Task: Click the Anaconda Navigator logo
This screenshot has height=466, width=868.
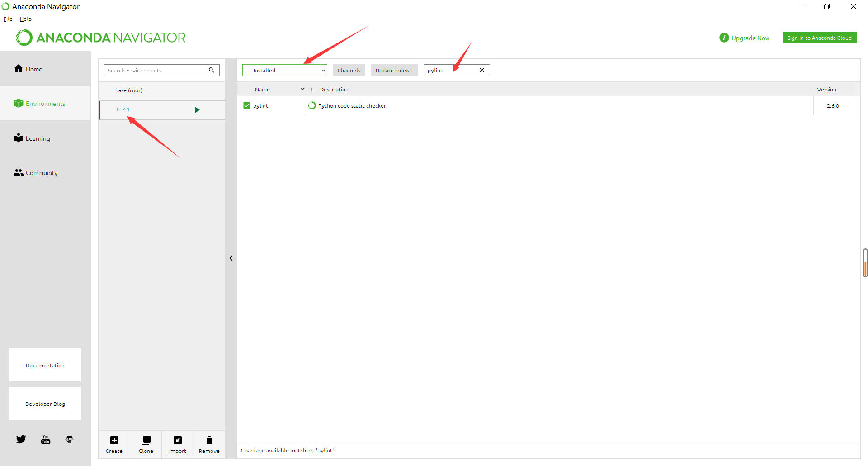Action: coord(101,38)
